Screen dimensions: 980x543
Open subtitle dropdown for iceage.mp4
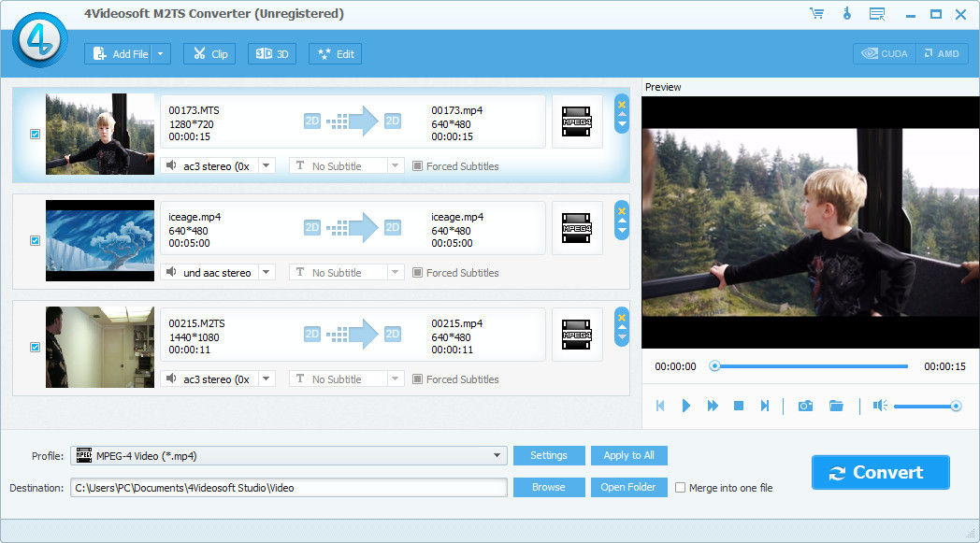395,273
